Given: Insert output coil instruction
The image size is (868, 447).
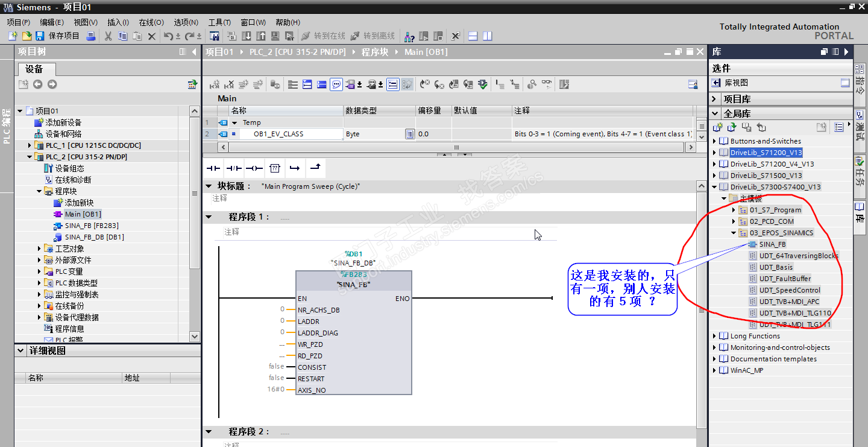Looking at the screenshot, I should [254, 168].
